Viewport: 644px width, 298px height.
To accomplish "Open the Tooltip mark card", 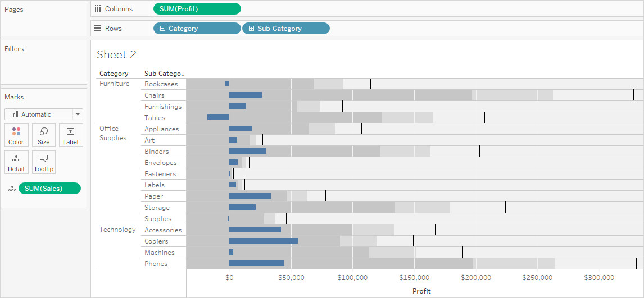I will point(43,162).
